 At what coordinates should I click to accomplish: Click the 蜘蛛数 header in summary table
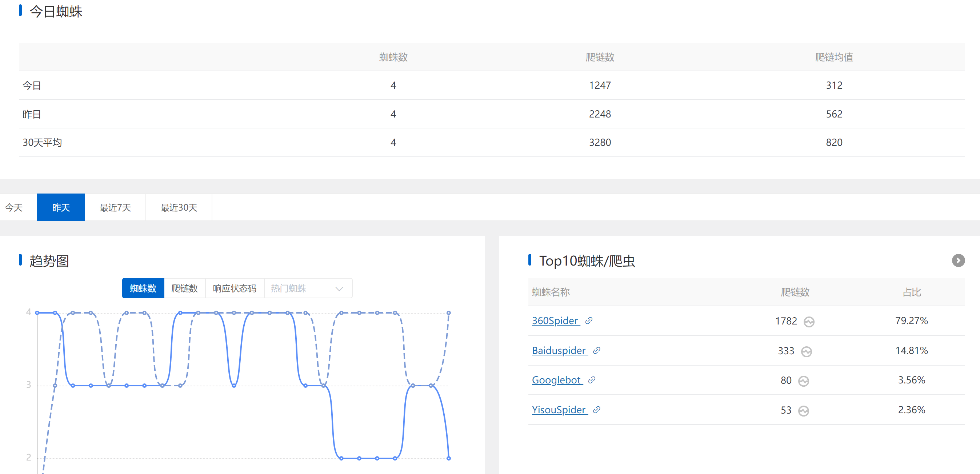click(x=393, y=57)
